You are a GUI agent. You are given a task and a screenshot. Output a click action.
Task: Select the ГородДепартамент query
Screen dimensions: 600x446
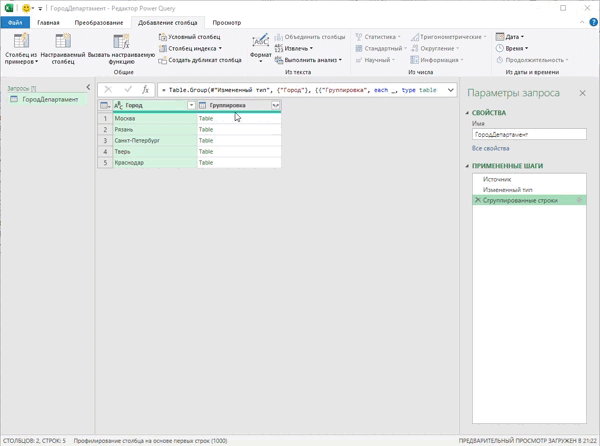pos(48,99)
